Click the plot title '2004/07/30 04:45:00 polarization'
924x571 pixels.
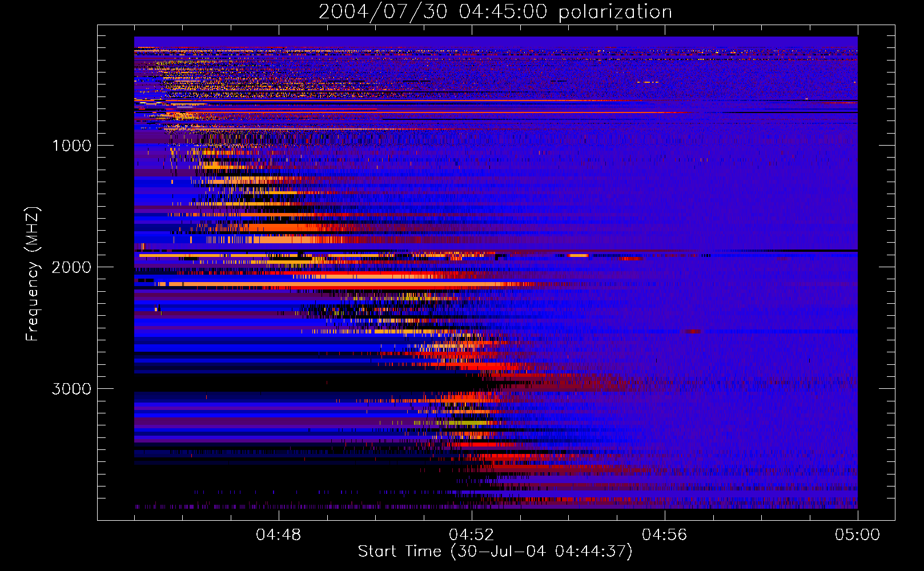[495, 11]
